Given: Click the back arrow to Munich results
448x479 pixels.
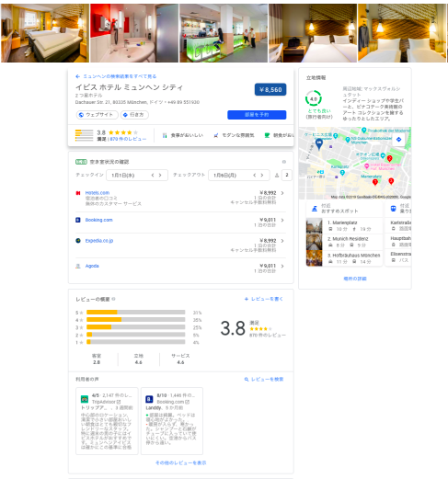Looking at the screenshot, I should click(x=77, y=76).
